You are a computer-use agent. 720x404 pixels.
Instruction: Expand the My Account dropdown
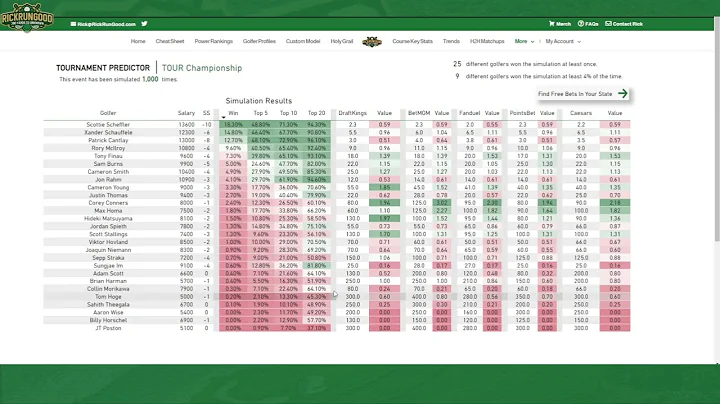[563, 41]
